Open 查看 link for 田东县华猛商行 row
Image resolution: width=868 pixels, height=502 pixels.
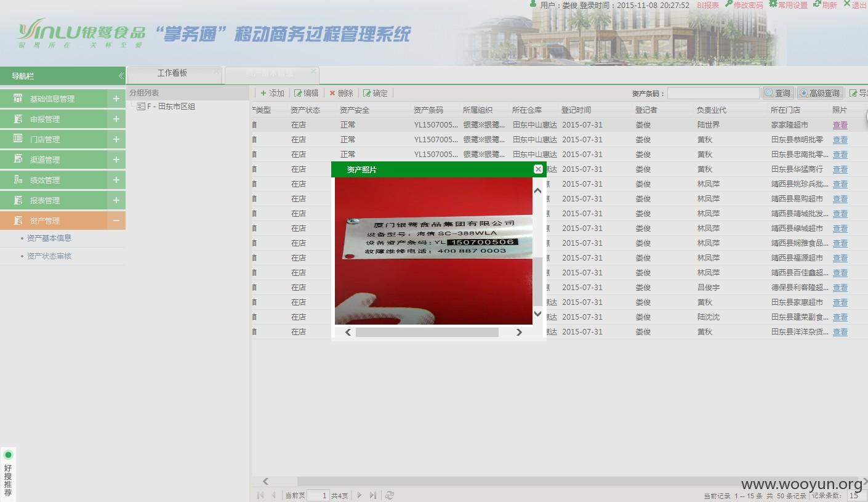(x=840, y=169)
